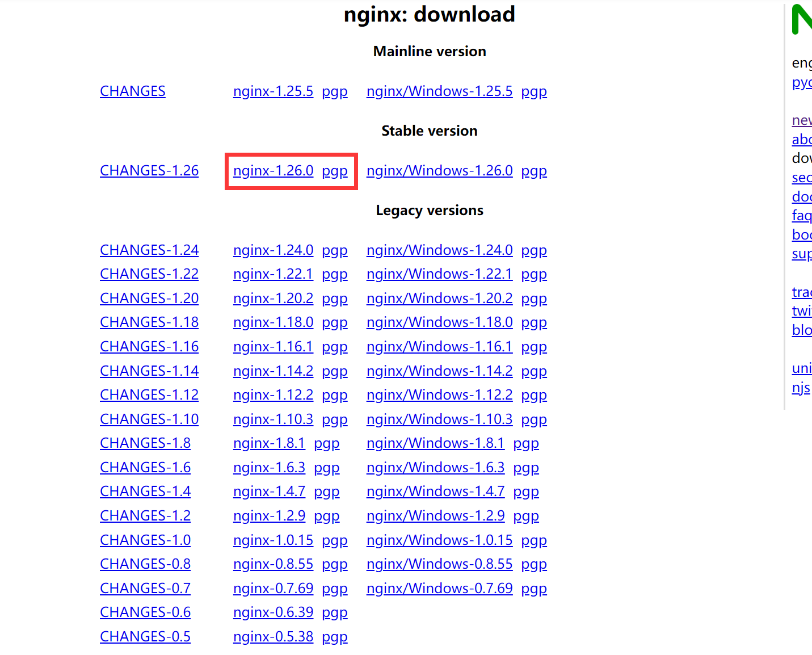Download nginx/Windows-0.8.55

(x=439, y=564)
